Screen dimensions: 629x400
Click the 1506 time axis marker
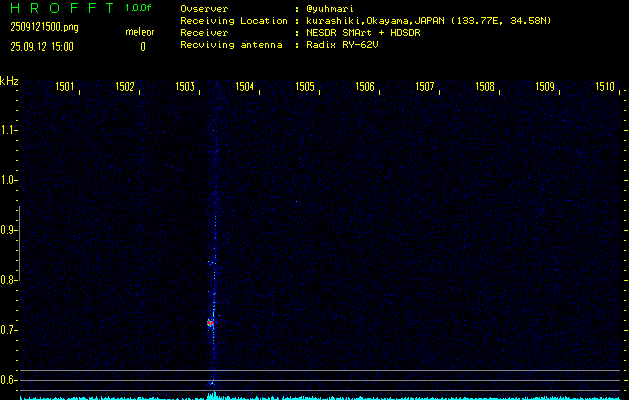(x=365, y=86)
